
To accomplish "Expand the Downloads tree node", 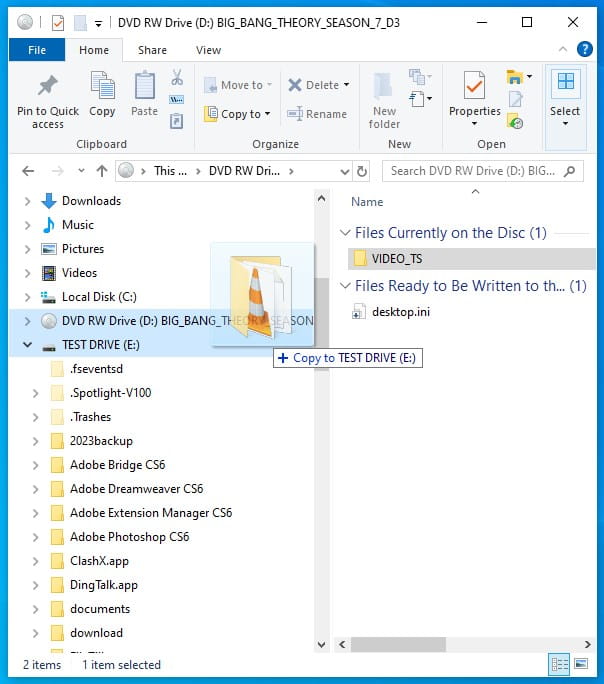I will click(27, 201).
